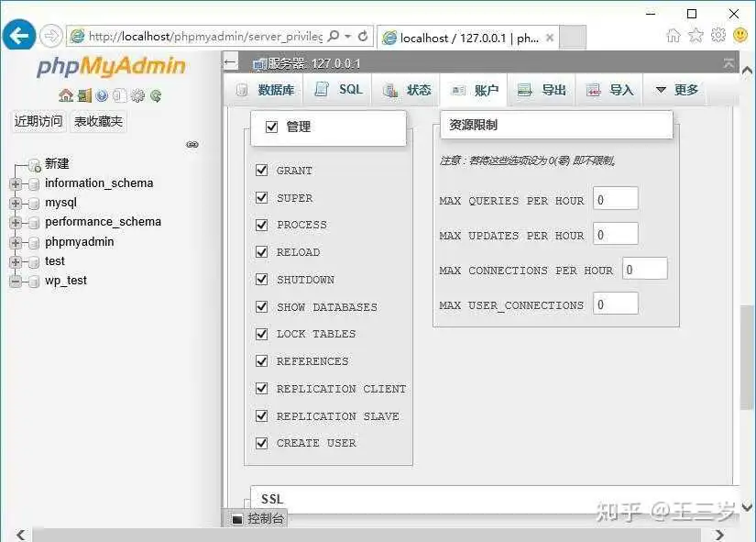Toggle SHOW DATABASES checkbox
Image resolution: width=756 pixels, height=542 pixels.
click(x=261, y=307)
